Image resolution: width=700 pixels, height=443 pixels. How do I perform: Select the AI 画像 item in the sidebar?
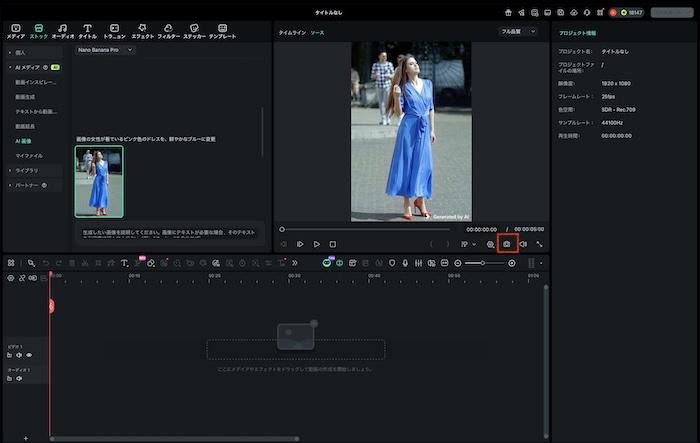click(23, 141)
